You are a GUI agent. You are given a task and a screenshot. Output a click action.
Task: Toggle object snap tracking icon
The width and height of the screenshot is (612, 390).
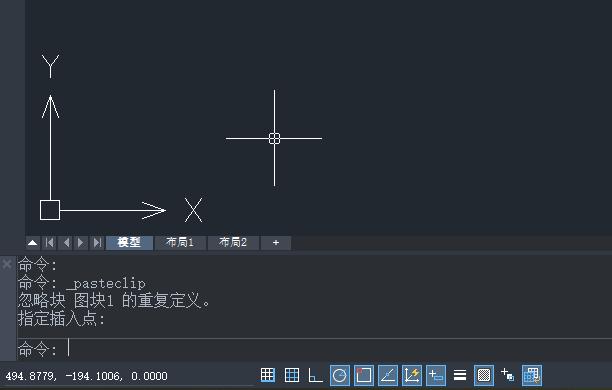pos(388,376)
